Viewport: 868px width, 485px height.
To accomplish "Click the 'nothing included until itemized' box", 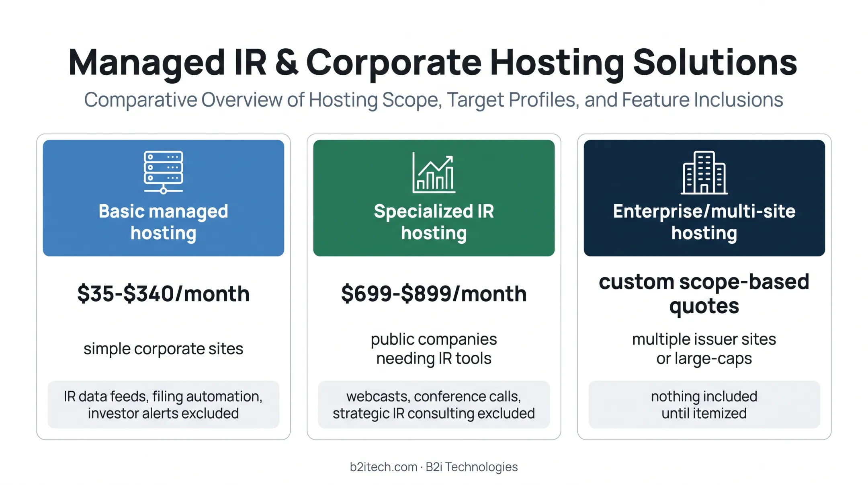I will pyautogui.click(x=704, y=405).
